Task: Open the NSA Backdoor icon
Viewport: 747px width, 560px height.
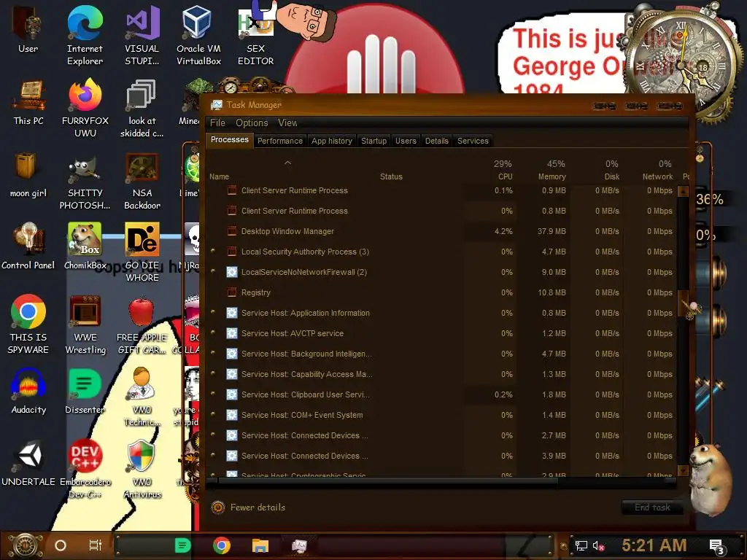Action: click(142, 180)
